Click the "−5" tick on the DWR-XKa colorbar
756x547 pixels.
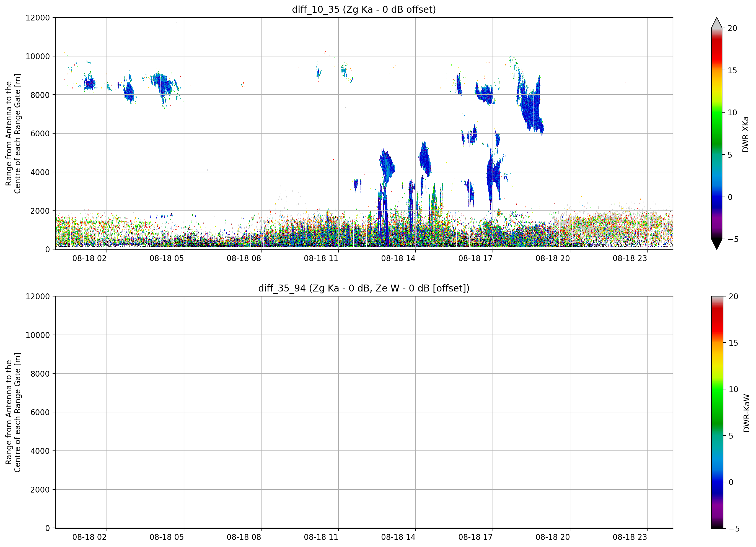[x=733, y=239]
